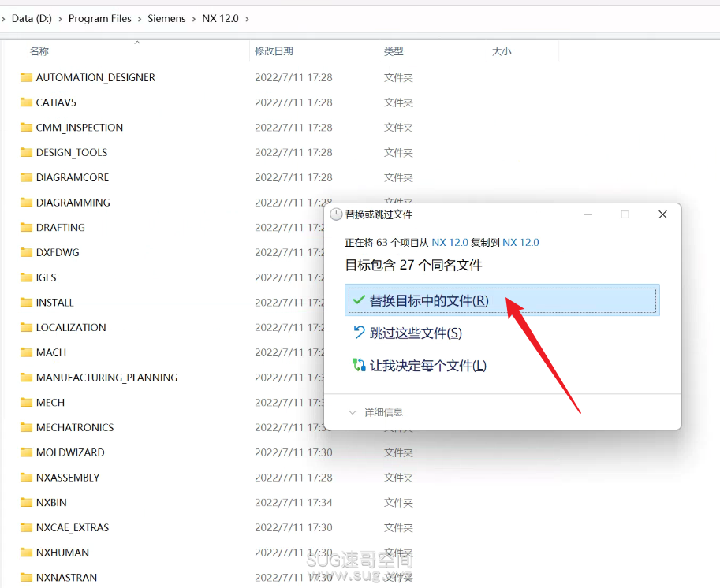
Task: Click the INSTALL folder icon
Action: point(26,302)
